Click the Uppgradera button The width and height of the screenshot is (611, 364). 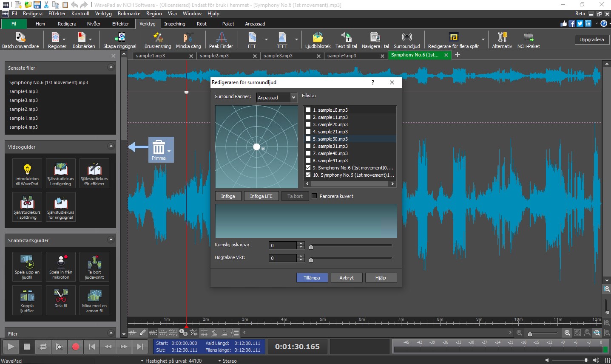pyautogui.click(x=592, y=40)
